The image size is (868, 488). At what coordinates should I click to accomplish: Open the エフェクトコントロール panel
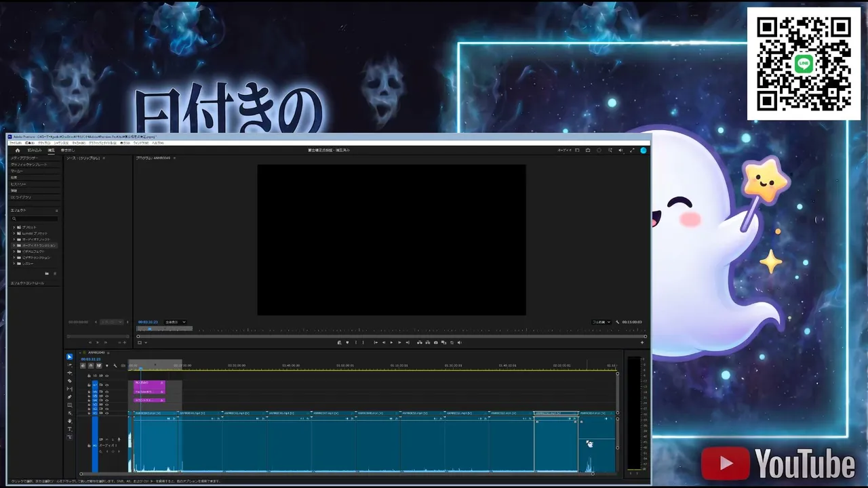pos(27,283)
